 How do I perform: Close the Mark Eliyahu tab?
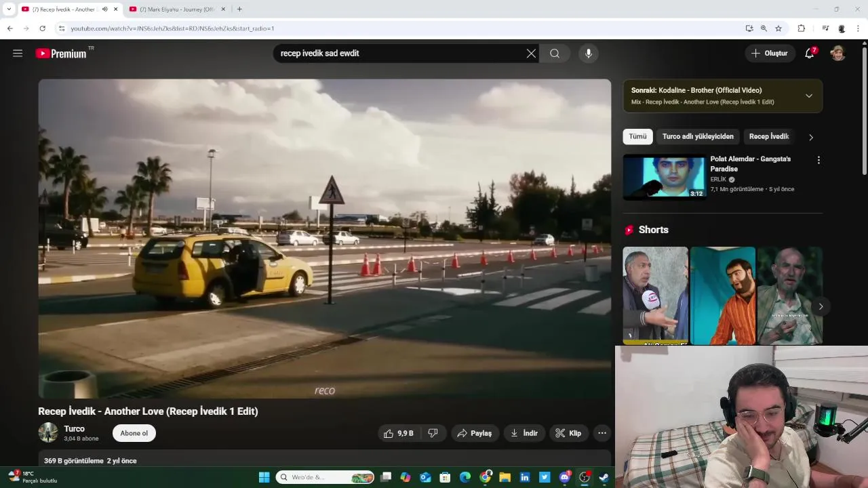pos(223,9)
